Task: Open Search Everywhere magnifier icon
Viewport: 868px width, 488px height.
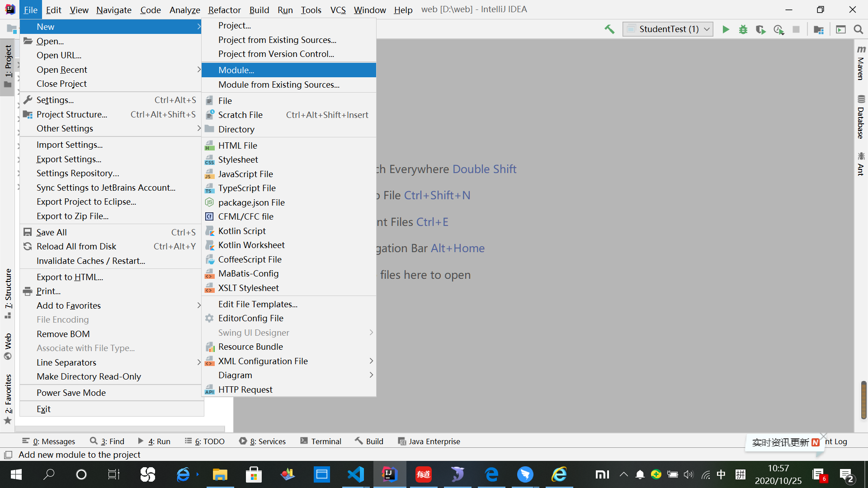Action: click(858, 29)
